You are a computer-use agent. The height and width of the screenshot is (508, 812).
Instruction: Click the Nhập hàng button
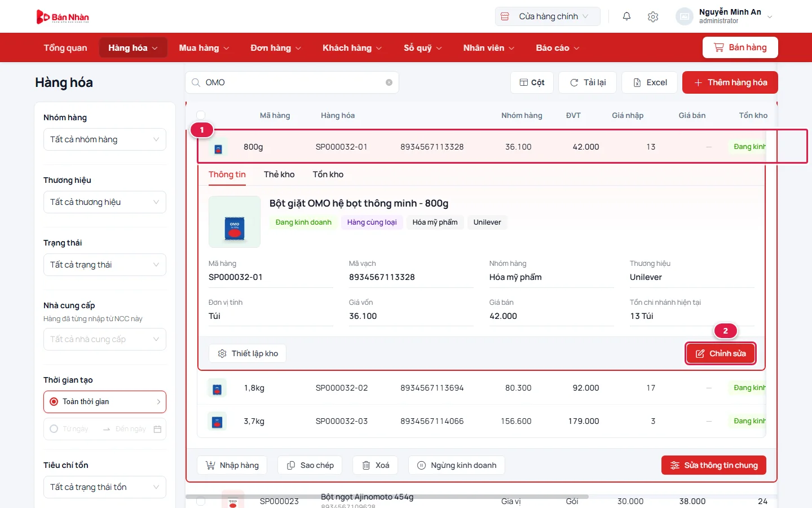pyautogui.click(x=232, y=465)
